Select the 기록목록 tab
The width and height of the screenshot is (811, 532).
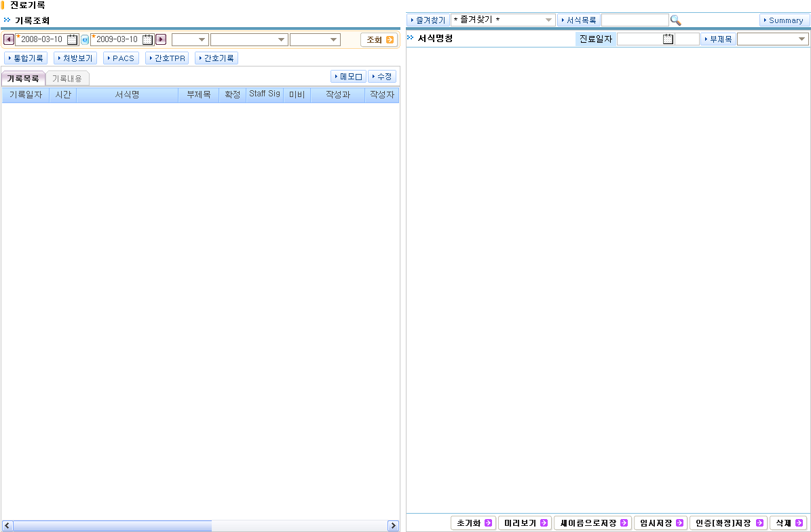23,79
